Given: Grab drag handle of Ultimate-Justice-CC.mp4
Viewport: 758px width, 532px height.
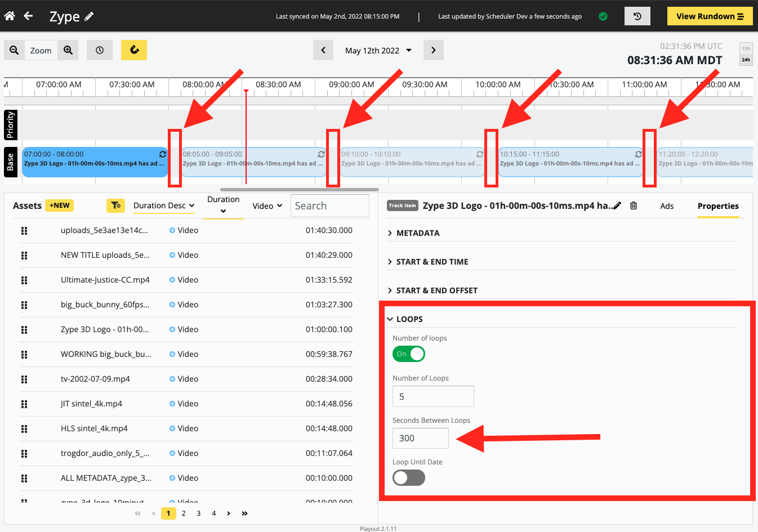Looking at the screenshot, I should tap(24, 280).
